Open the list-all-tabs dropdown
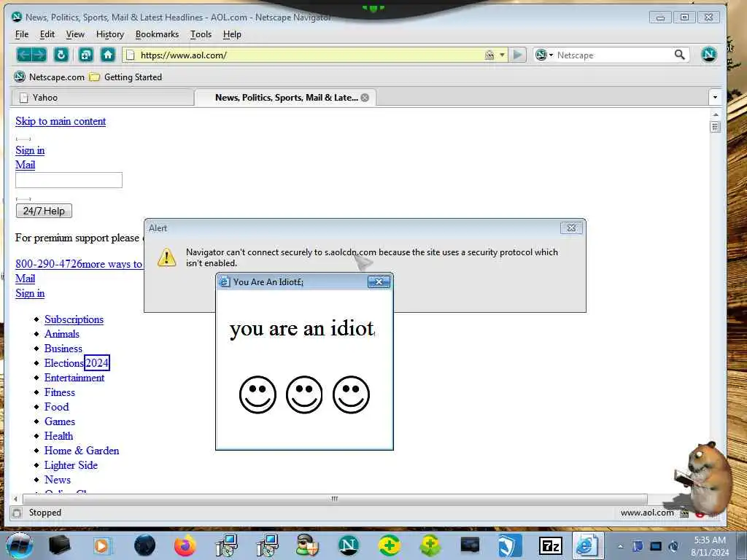The height and width of the screenshot is (560, 747). [715, 98]
